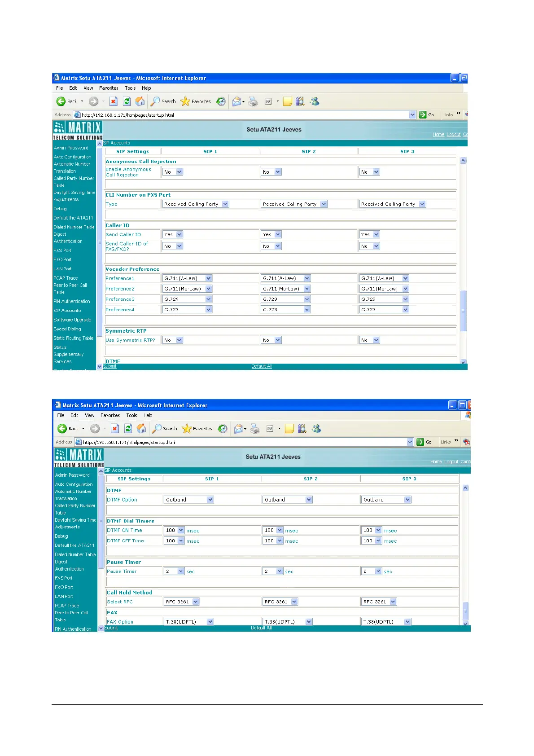534x756 pixels.
Task: Open Search from the lower window toolbar
Action: click(164, 429)
